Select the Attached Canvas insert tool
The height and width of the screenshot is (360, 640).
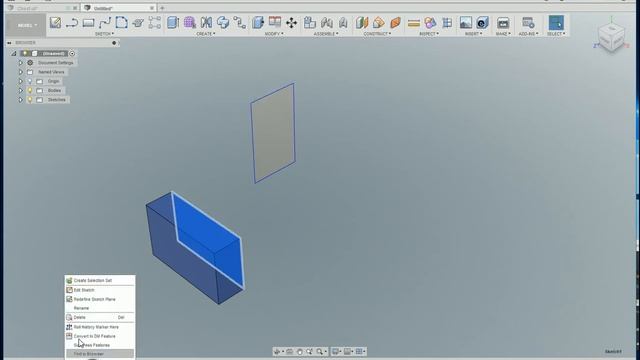482,22
